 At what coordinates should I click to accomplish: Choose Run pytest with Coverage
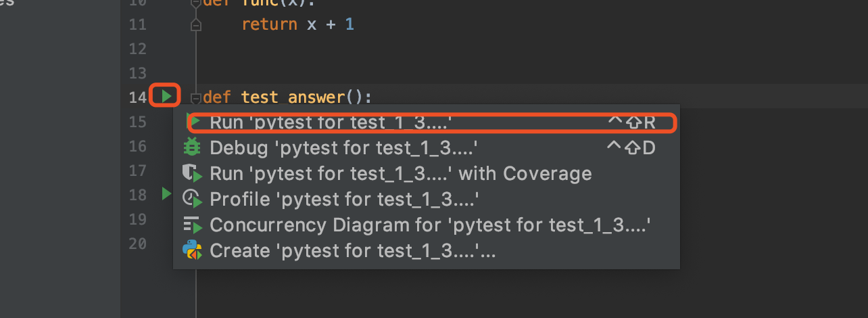(x=400, y=173)
